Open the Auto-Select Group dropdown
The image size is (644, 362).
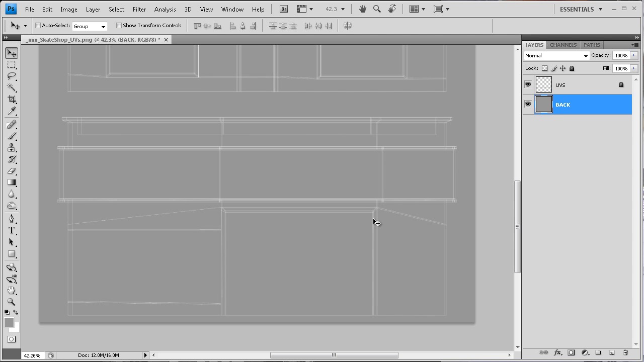(90, 26)
